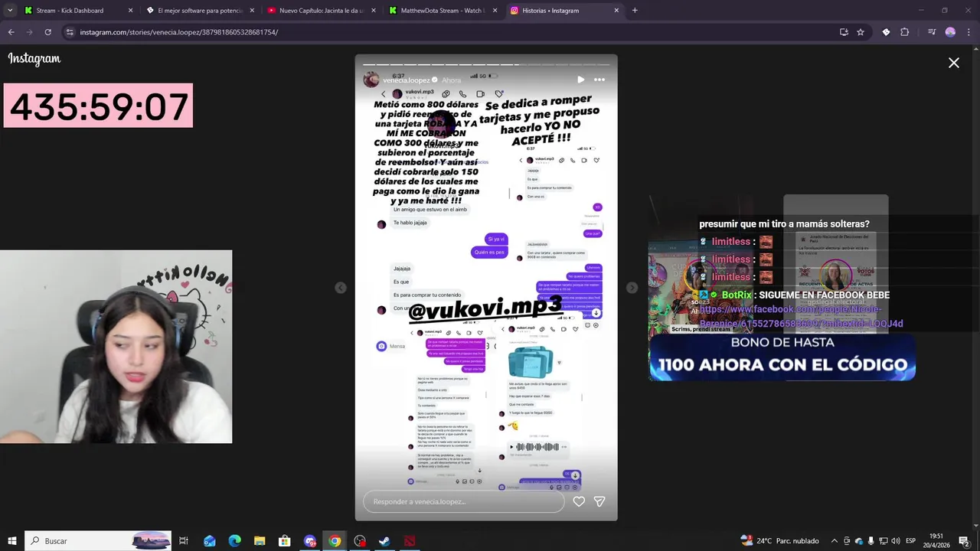Close the 'Stream - Kick Dashboard' tab
Screen dimensions: 980x551
coord(130,11)
